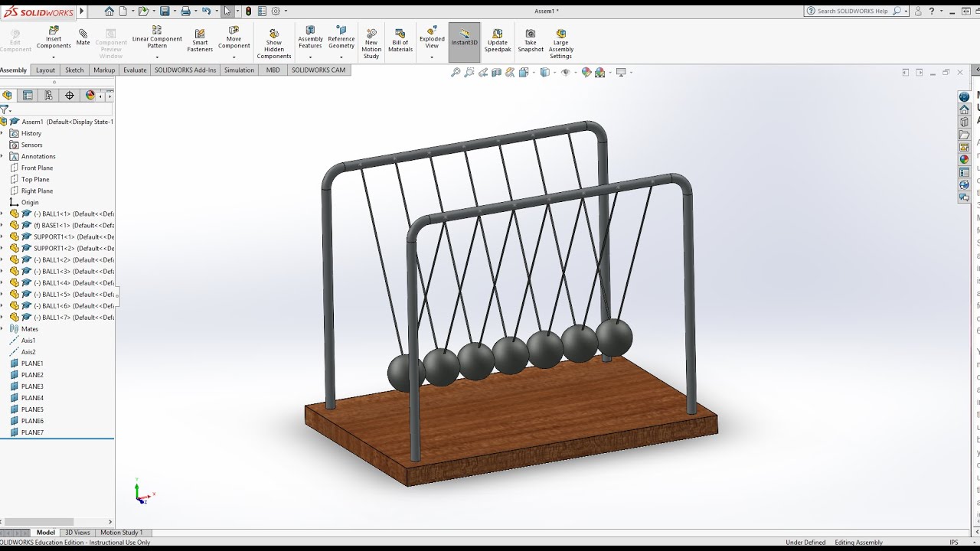Image resolution: width=980 pixels, height=551 pixels.
Task: Switch to the Layout tab
Action: [45, 70]
